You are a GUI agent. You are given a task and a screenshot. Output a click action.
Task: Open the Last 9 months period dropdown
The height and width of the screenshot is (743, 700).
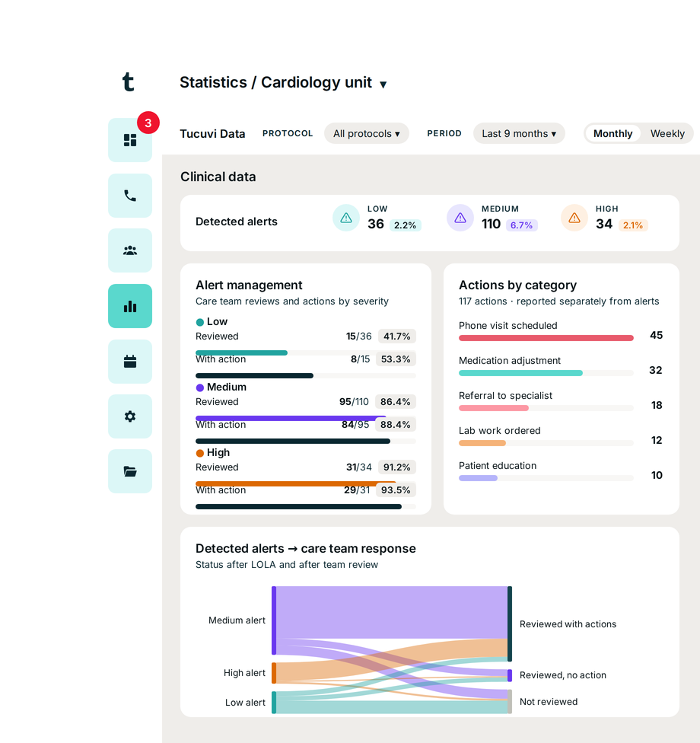[x=519, y=134]
